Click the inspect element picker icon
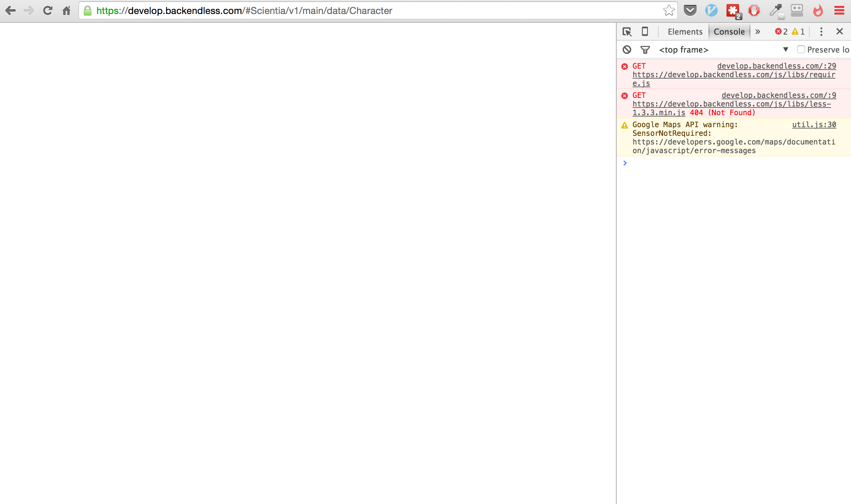851x504 pixels. tap(627, 32)
